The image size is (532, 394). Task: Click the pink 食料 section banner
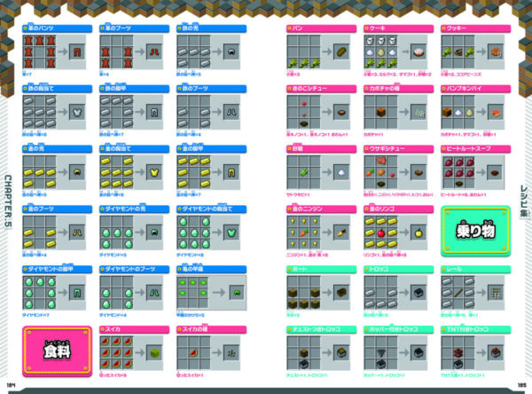(57, 351)
